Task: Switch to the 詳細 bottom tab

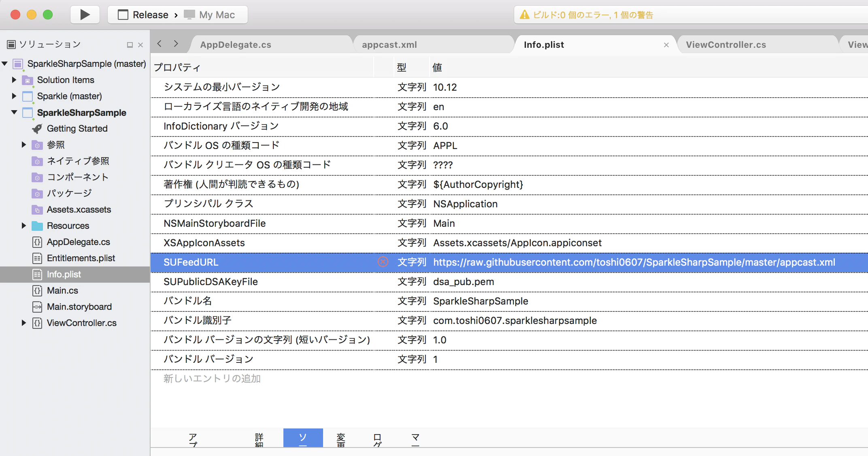Action: click(259, 439)
